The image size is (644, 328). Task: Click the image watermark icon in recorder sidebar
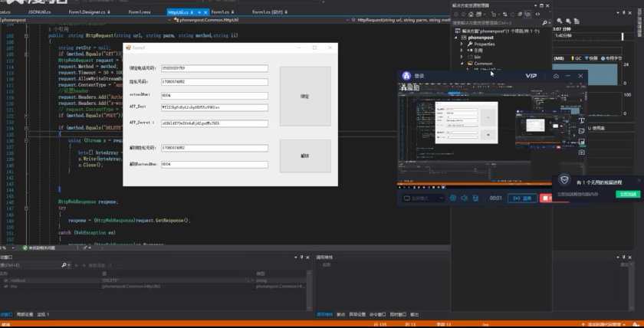(x=582, y=131)
